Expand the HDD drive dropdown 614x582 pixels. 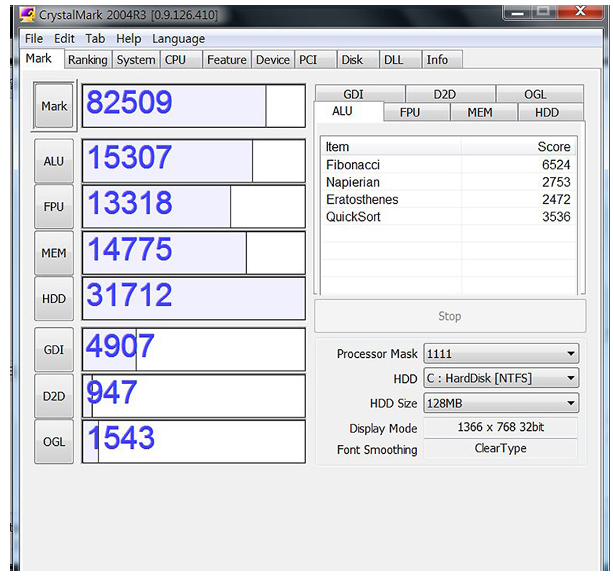(x=501, y=378)
